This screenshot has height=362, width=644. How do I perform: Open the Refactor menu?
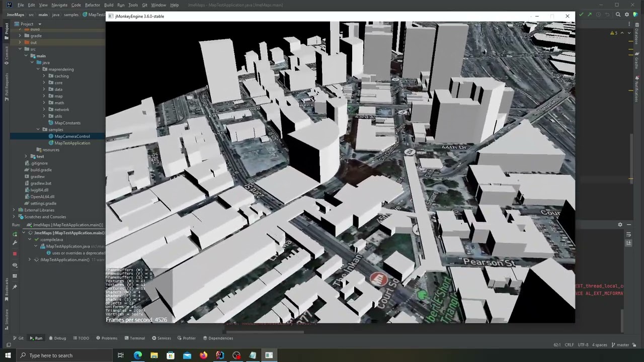[92, 5]
